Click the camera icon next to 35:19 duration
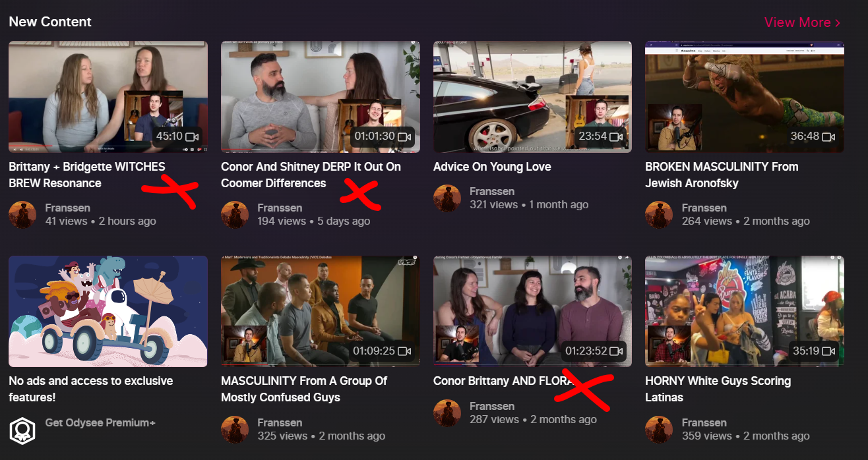This screenshot has height=460, width=868. (828, 351)
